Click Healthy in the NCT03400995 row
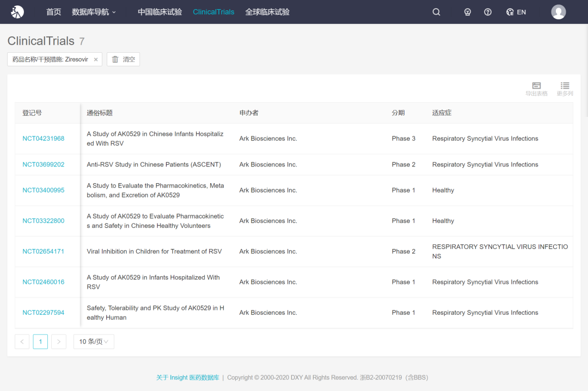 [x=443, y=190]
